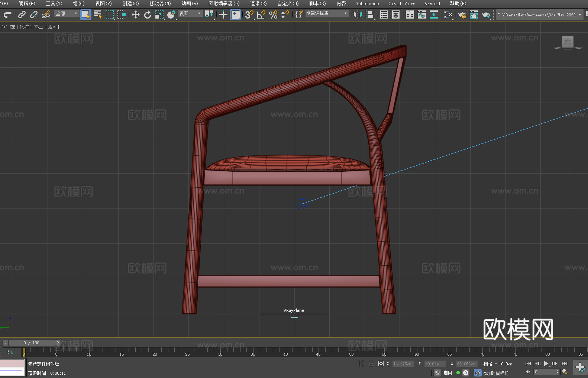
Task: Open 创建选择集 named selection dropdown
Action: click(327, 13)
